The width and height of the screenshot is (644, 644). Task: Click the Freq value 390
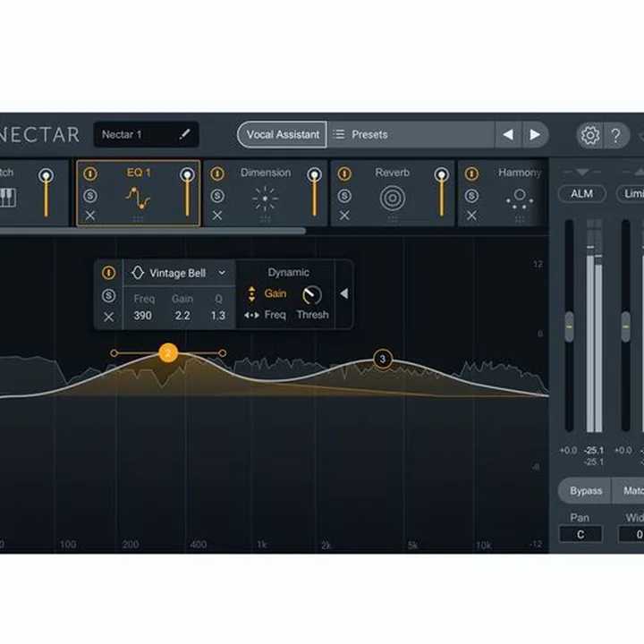click(142, 316)
